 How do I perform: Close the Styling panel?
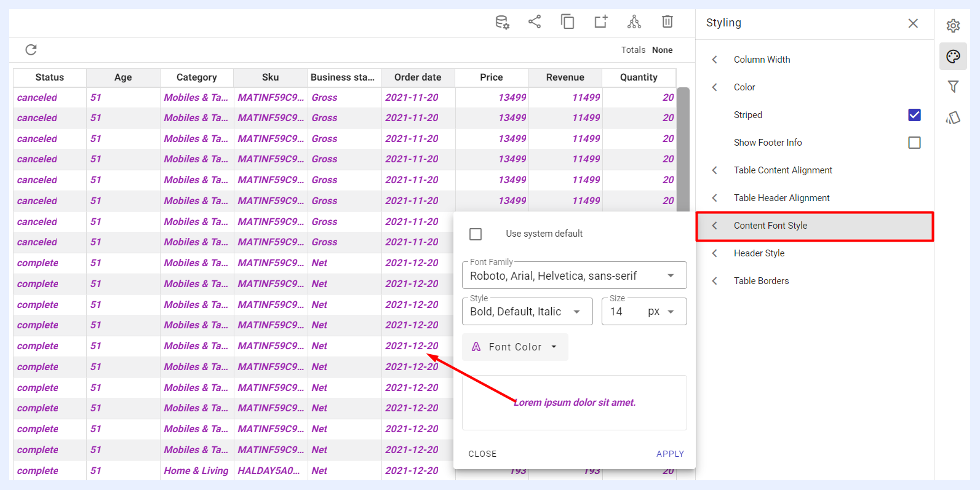coord(913,23)
